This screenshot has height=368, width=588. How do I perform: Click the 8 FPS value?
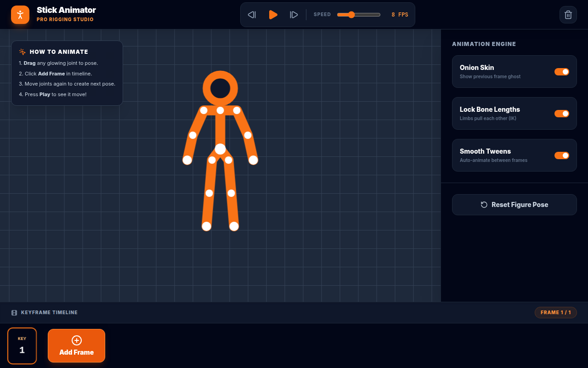[x=400, y=15]
